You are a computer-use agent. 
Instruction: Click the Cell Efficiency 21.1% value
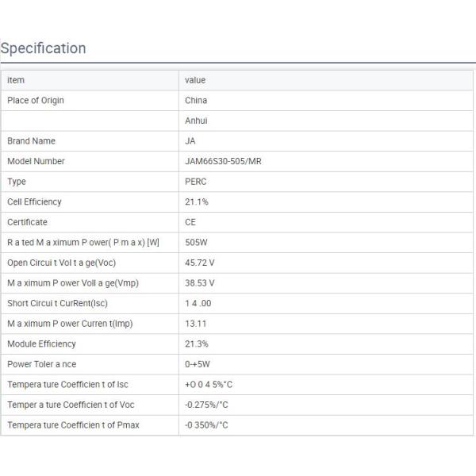click(197, 202)
